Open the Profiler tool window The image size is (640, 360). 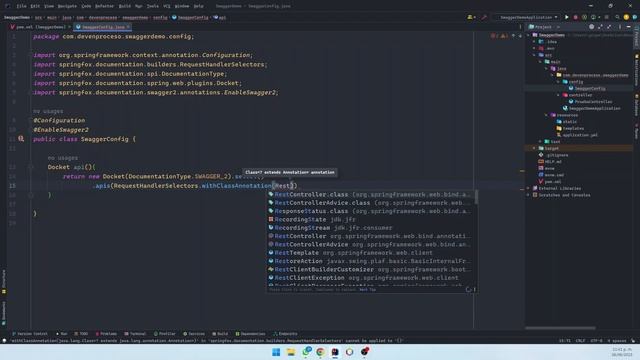(164, 333)
